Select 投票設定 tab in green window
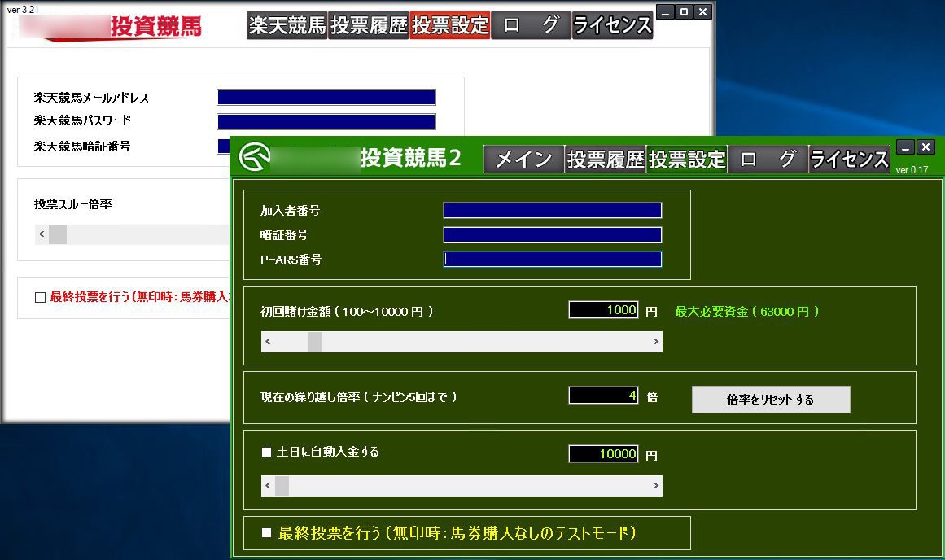 [687, 160]
